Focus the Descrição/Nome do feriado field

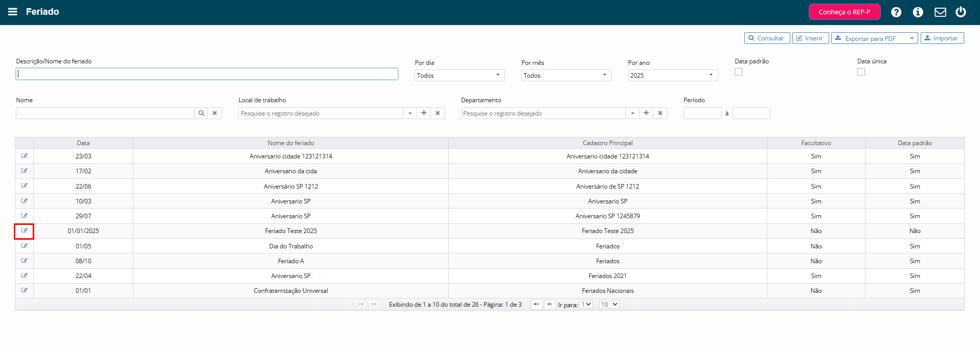pos(207,74)
